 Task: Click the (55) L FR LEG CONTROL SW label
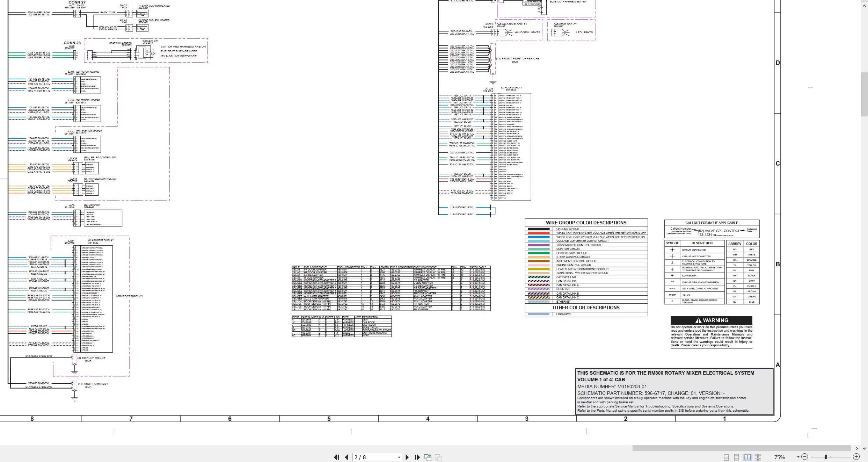pyautogui.click(x=100, y=158)
